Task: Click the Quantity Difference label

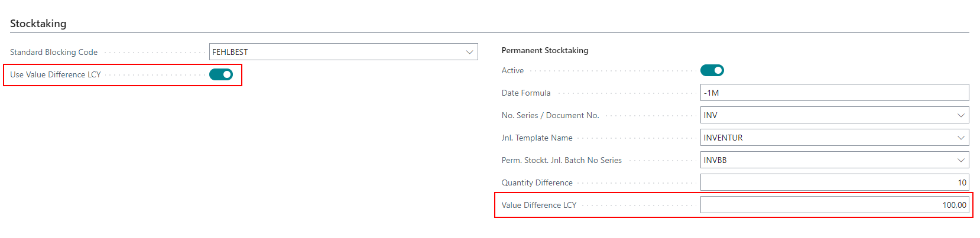Action: (537, 182)
